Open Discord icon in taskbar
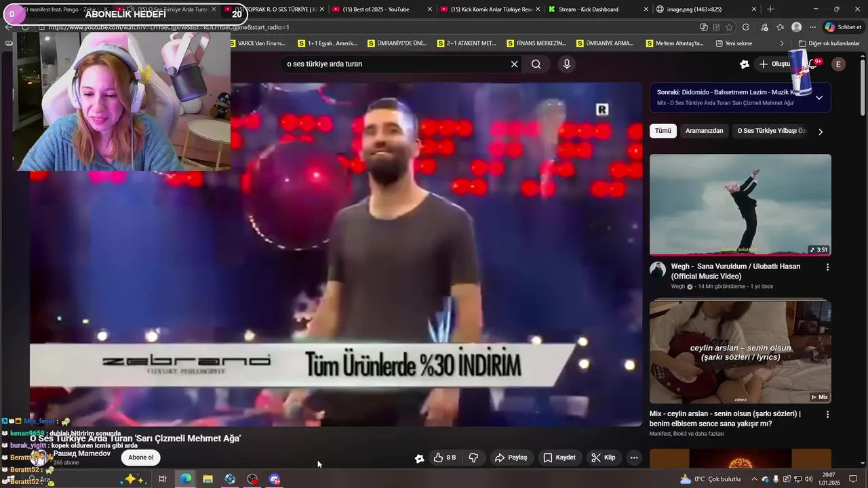Image resolution: width=868 pixels, height=488 pixels. coord(275,479)
